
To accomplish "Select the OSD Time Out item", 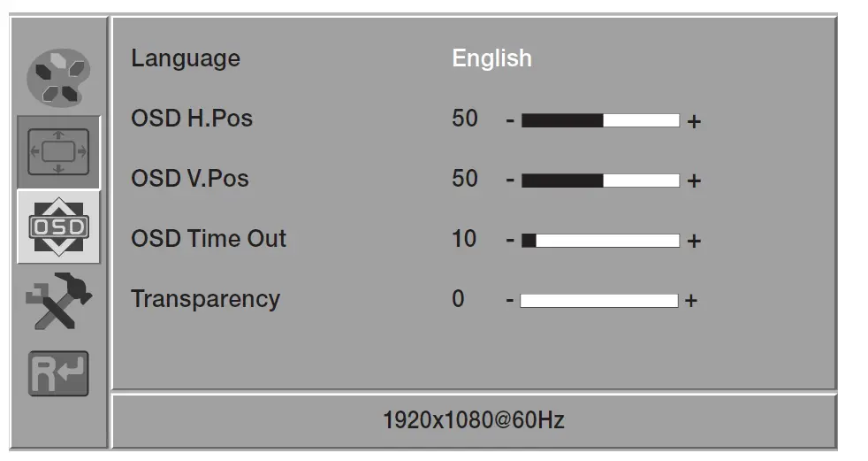I will (209, 239).
